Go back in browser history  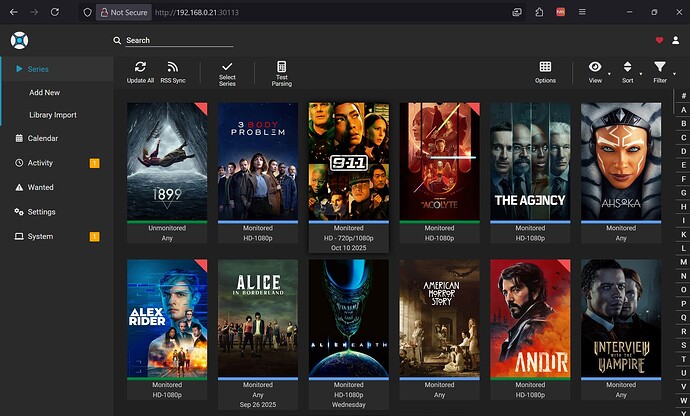[x=14, y=12]
